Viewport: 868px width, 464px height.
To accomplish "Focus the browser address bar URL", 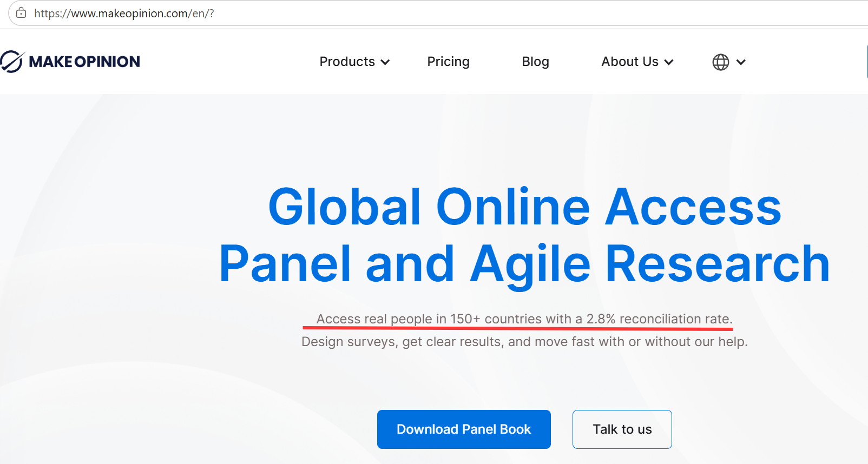I will pyautogui.click(x=124, y=14).
